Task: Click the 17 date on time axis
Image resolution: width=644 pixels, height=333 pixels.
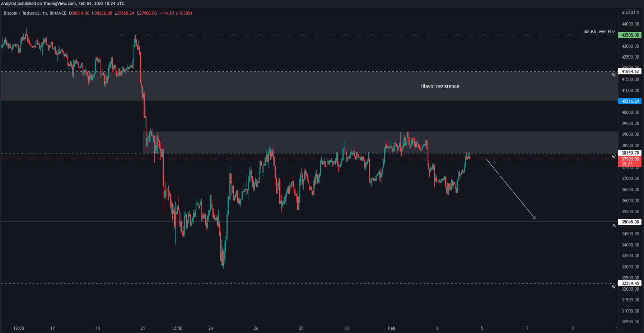Action: [52, 328]
